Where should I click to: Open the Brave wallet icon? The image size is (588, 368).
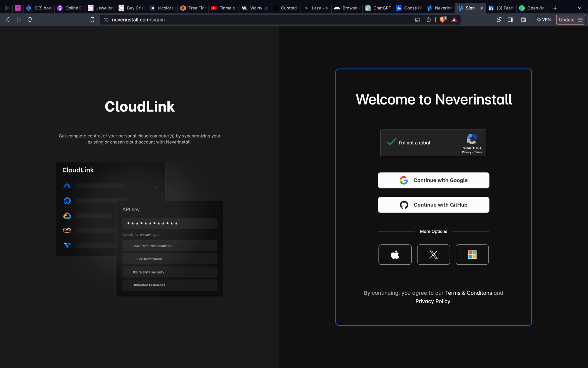click(x=523, y=20)
